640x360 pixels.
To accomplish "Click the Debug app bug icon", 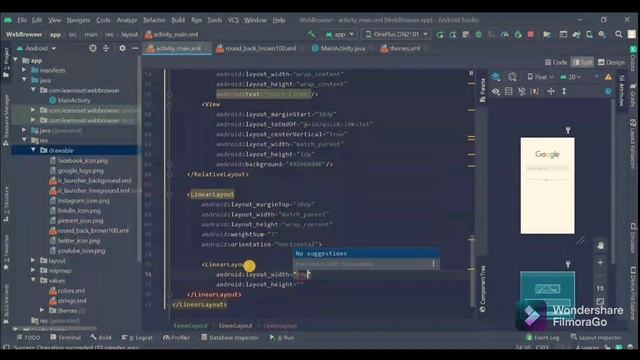I will [x=479, y=35].
